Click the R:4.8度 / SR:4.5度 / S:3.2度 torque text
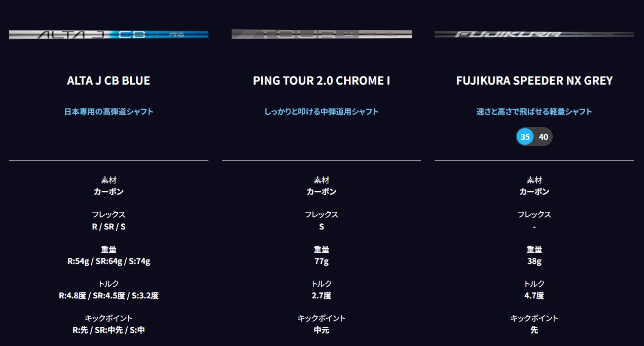 pyautogui.click(x=109, y=295)
